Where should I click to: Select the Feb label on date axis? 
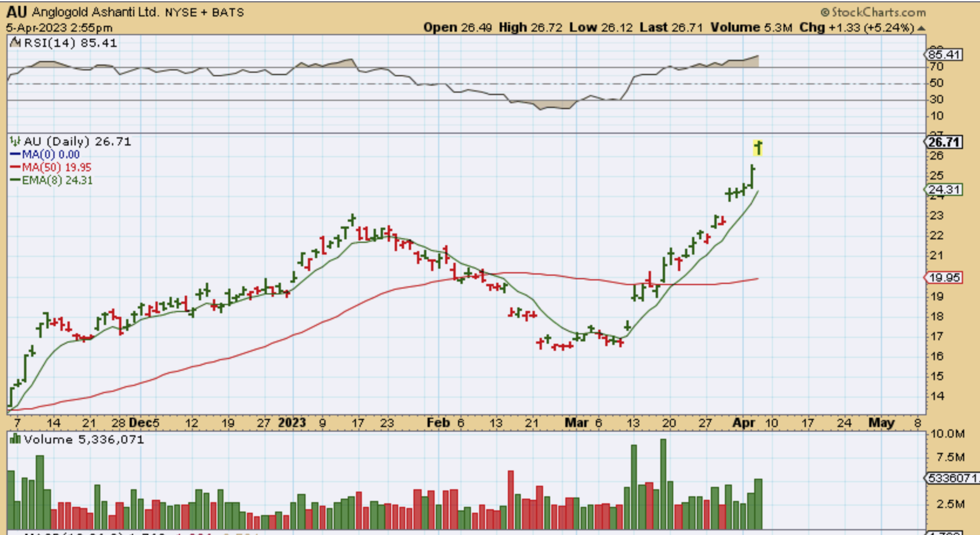tap(438, 422)
